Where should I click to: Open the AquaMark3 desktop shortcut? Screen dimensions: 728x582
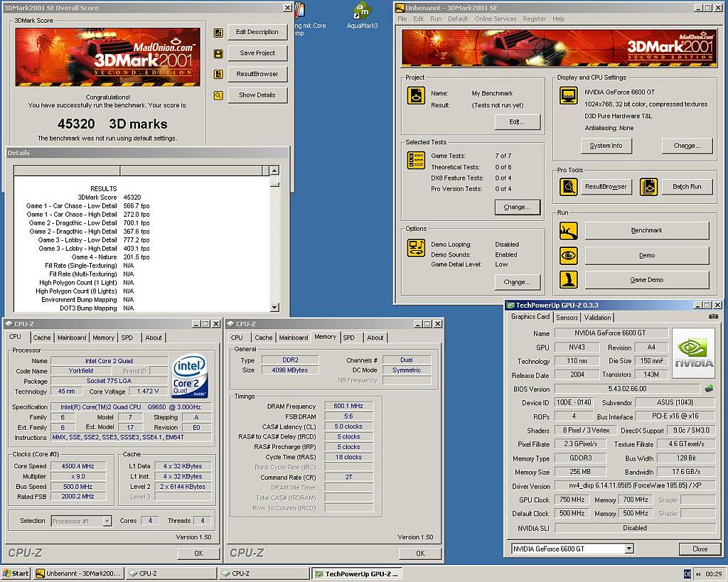[362, 16]
